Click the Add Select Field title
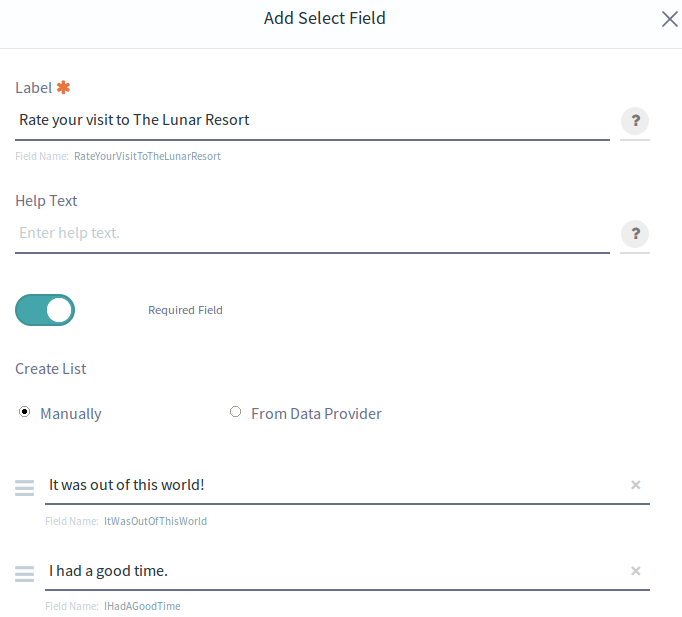Image resolution: width=682 pixels, height=617 pixels. tap(324, 18)
